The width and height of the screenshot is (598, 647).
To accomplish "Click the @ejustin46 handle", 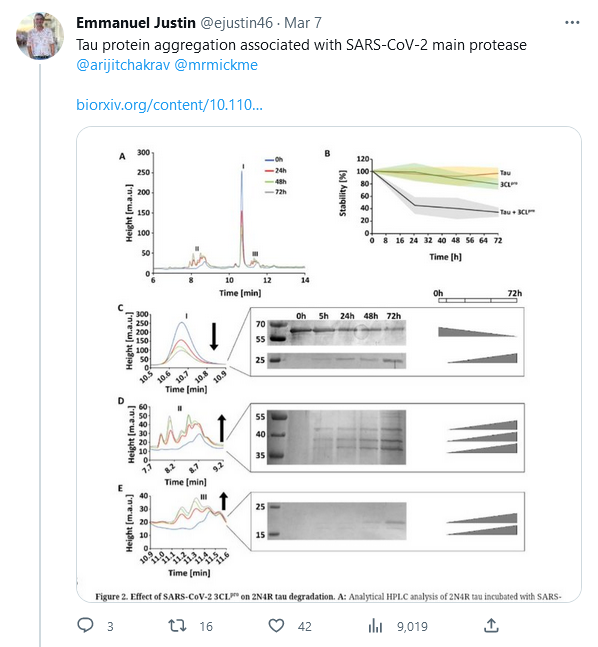I will pyautogui.click(x=236, y=23).
